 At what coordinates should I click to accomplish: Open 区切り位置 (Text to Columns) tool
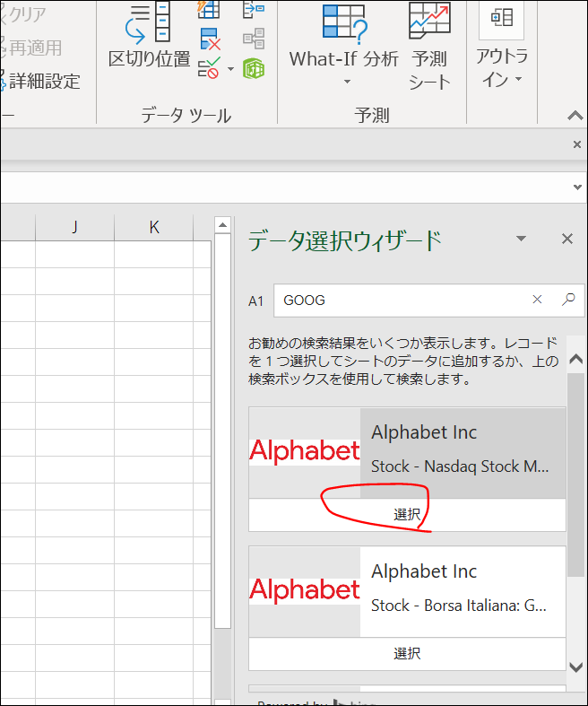(x=149, y=35)
